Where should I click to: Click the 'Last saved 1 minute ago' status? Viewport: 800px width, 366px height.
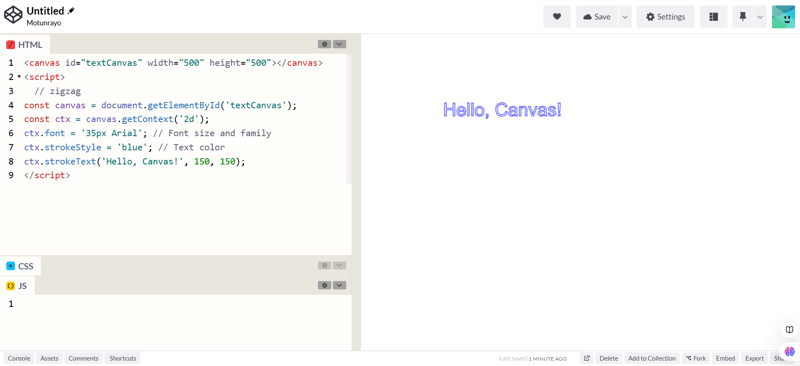[533, 358]
